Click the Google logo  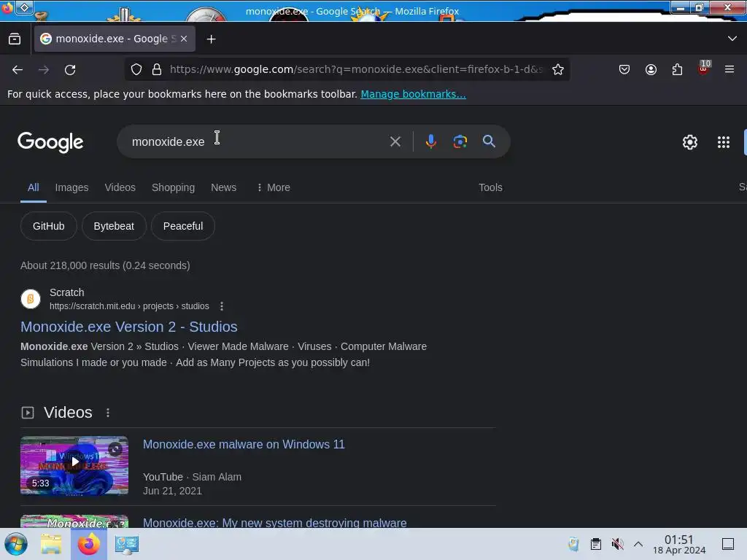[x=50, y=142]
